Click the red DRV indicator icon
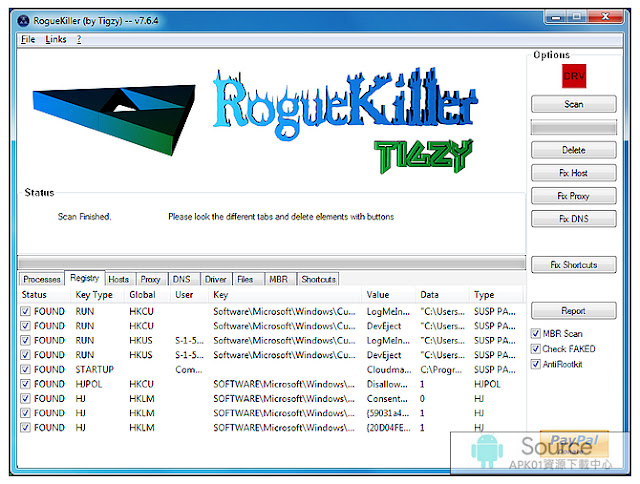 click(573, 76)
